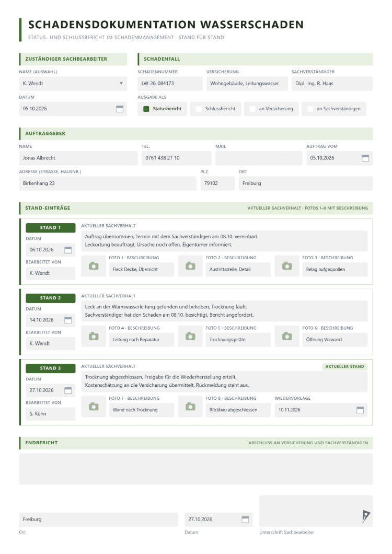This screenshot has height=554, width=392.
Task: Click the Tel. field 0761 438 27 10
Action: coord(177,158)
